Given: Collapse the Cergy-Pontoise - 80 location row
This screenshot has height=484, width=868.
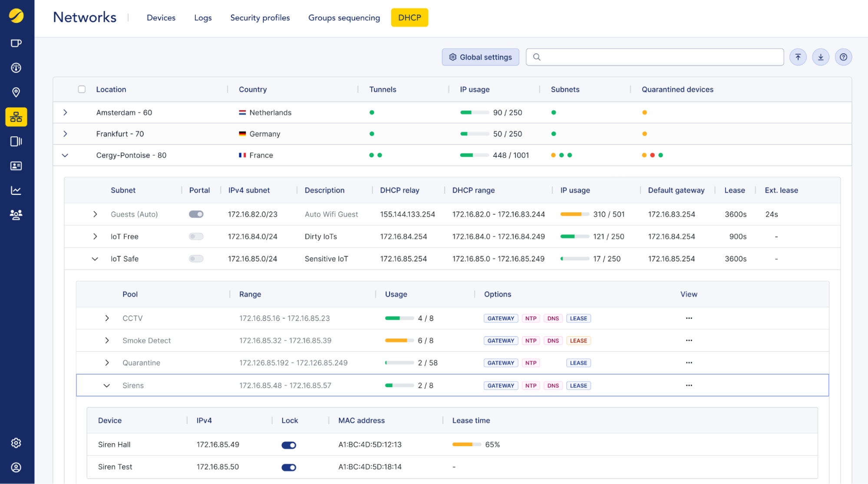Looking at the screenshot, I should pyautogui.click(x=65, y=155).
